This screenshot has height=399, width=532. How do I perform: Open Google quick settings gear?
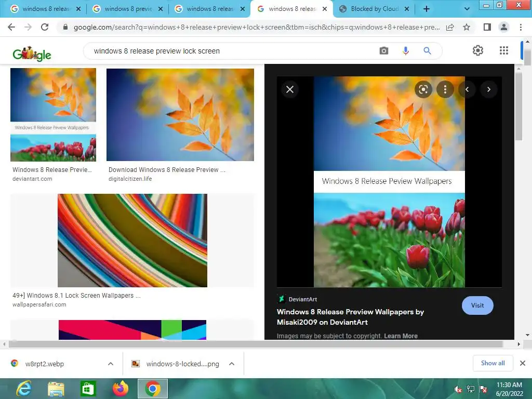(478, 50)
